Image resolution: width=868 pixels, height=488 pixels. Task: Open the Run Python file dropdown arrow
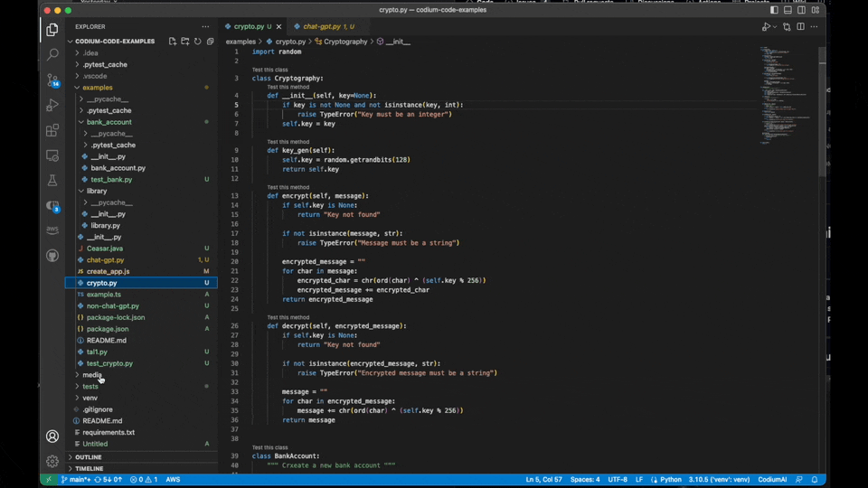click(775, 27)
